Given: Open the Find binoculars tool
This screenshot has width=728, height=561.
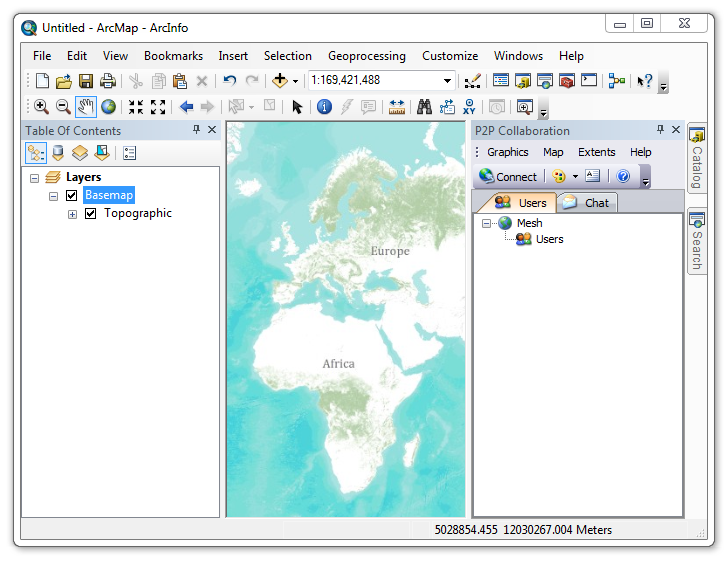Looking at the screenshot, I should coord(424,107).
